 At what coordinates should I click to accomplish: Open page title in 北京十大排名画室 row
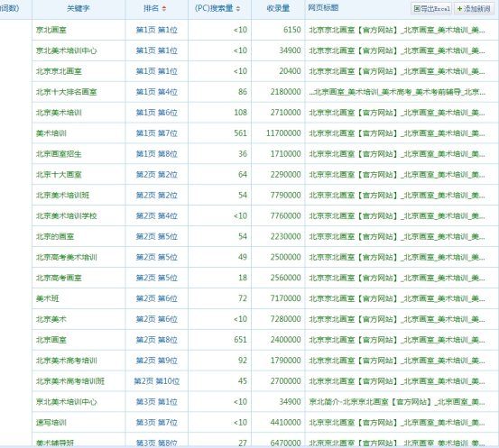click(397, 92)
